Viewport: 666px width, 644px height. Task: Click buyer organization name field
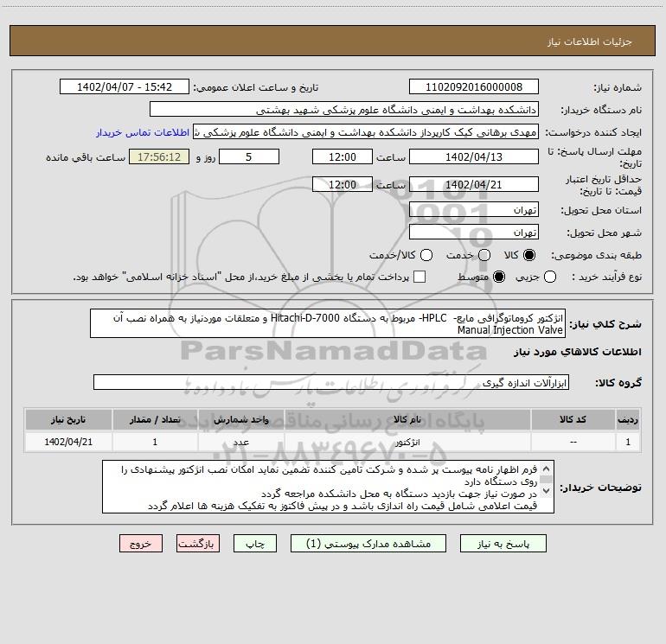coord(344,110)
